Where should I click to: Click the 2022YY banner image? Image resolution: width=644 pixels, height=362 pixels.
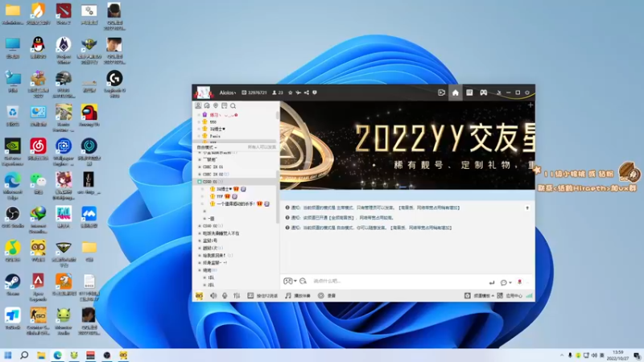point(407,146)
